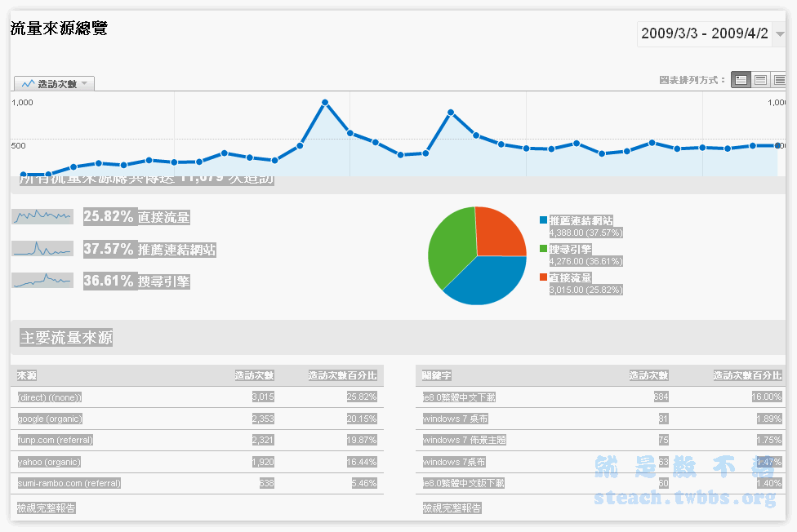Select the 造訪次數 graph tab label
The width and height of the screenshot is (797, 532).
(x=57, y=84)
